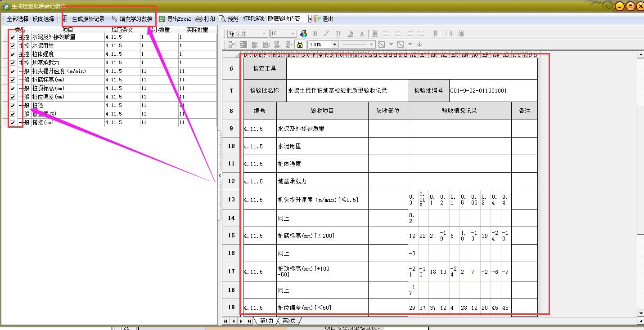The height and width of the screenshot is (330, 644).
Task: Toggle bold formatting
Action: 315,34
